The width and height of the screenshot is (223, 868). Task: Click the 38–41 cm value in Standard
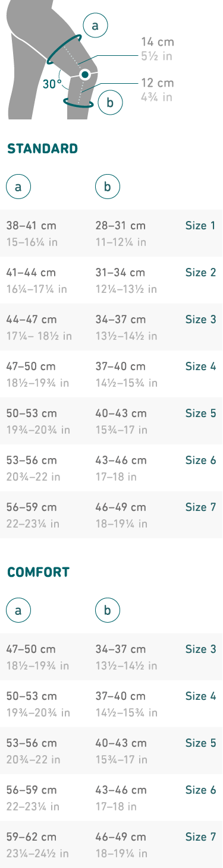(x=31, y=226)
